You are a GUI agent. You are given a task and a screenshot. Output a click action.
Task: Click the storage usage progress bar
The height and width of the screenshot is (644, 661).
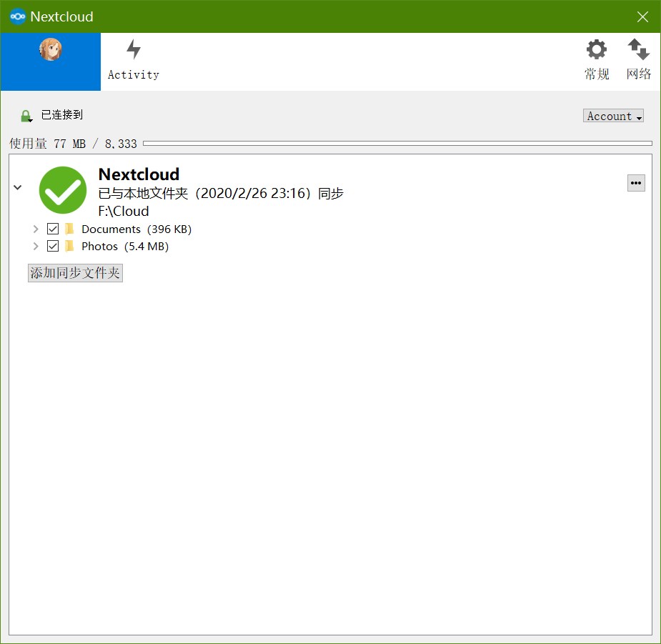tap(397, 144)
